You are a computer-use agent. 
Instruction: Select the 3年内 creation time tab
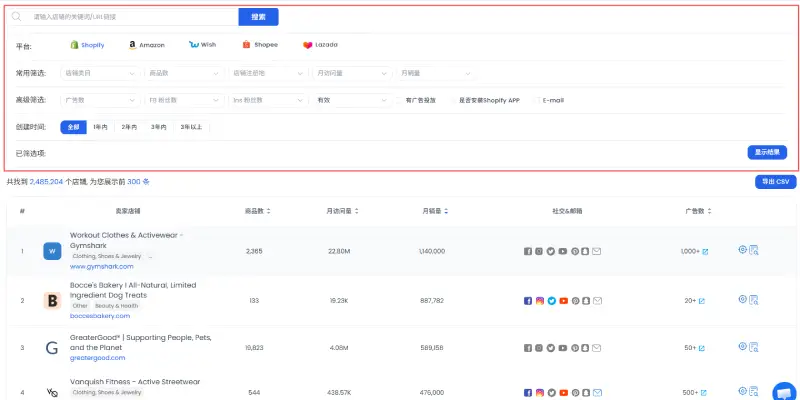point(159,127)
